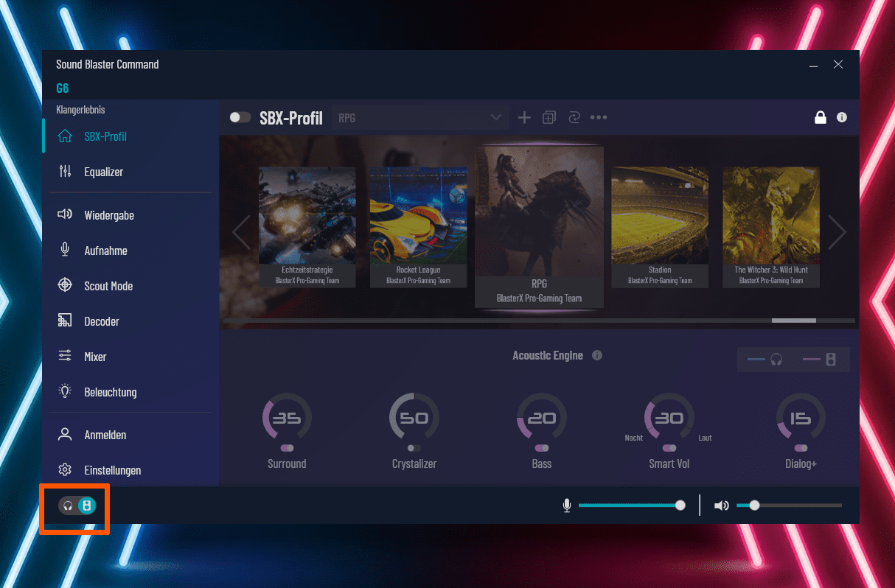Toggle the Smart Vol switch
This screenshot has height=588, width=895.
click(669, 447)
